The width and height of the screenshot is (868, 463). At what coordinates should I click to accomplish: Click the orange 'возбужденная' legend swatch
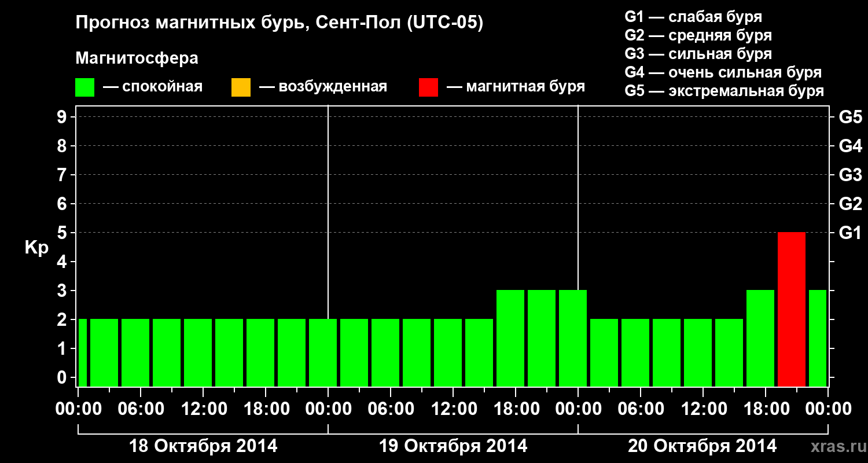point(241,87)
